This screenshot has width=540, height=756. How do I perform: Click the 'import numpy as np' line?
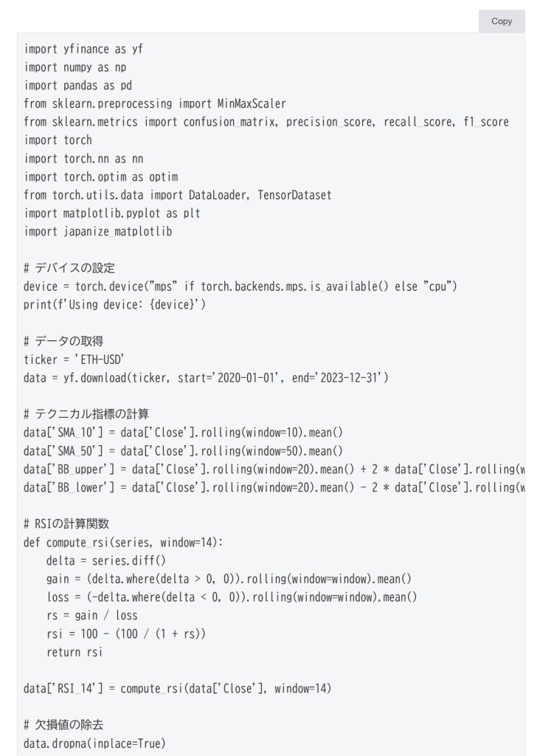click(75, 67)
